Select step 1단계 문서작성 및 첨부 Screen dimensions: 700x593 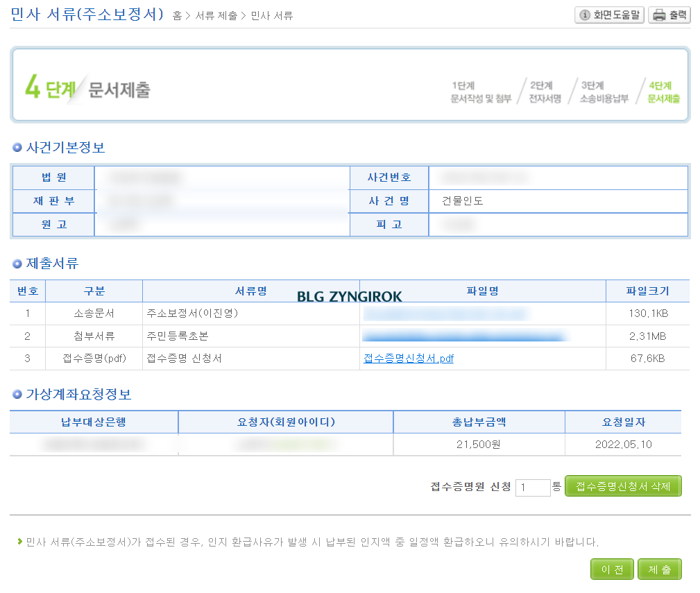(x=481, y=92)
